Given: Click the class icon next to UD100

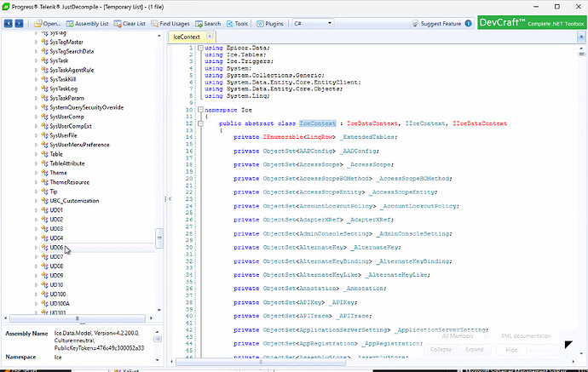Looking at the screenshot, I should point(44,294).
